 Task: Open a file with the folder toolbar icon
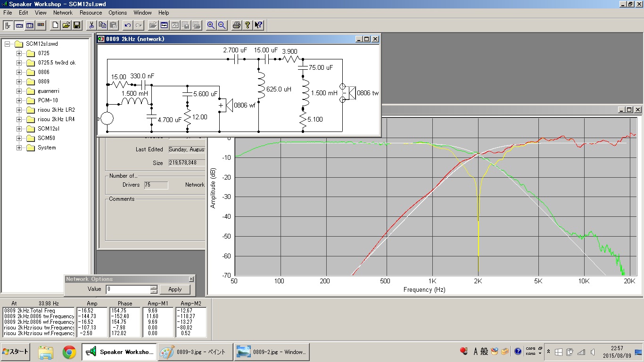66,25
